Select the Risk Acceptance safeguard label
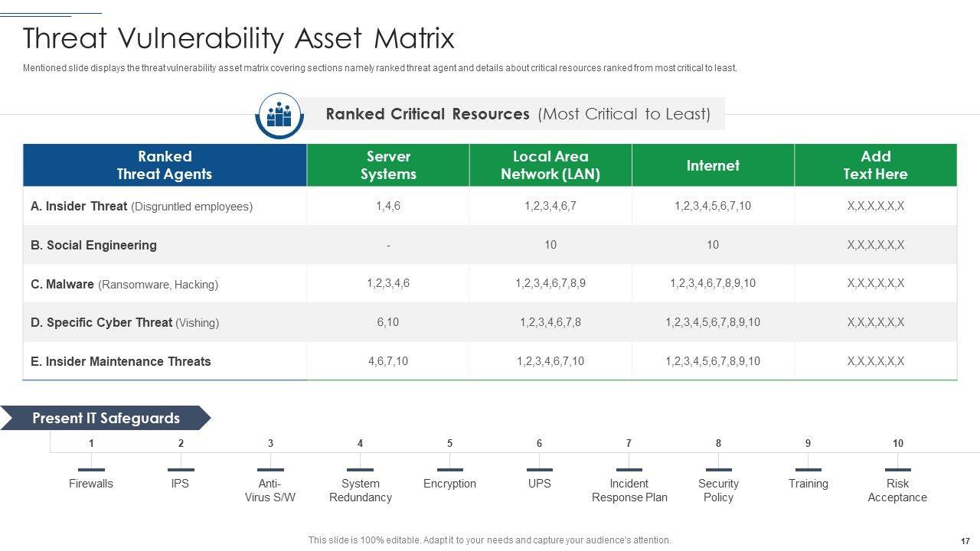The image size is (980, 551). click(897, 491)
